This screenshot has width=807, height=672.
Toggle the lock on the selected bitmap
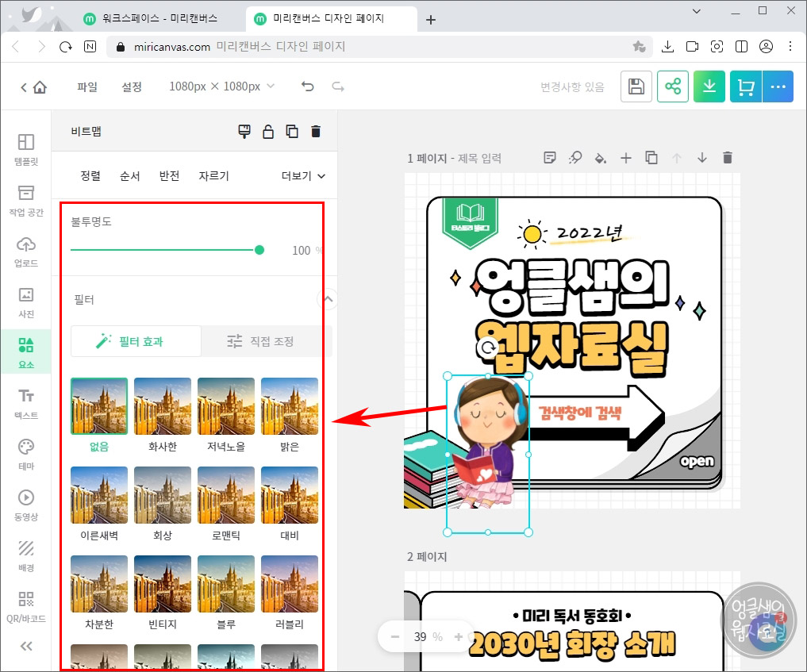267,131
